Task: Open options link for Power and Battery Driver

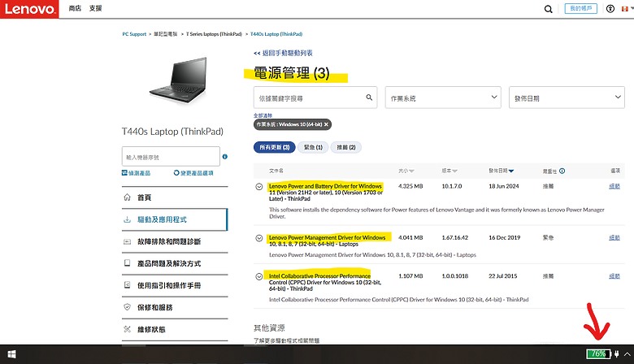Action: 614,186
